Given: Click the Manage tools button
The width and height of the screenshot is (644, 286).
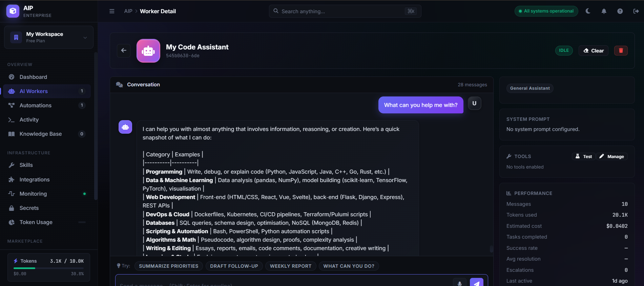Looking at the screenshot, I should coord(612,156).
